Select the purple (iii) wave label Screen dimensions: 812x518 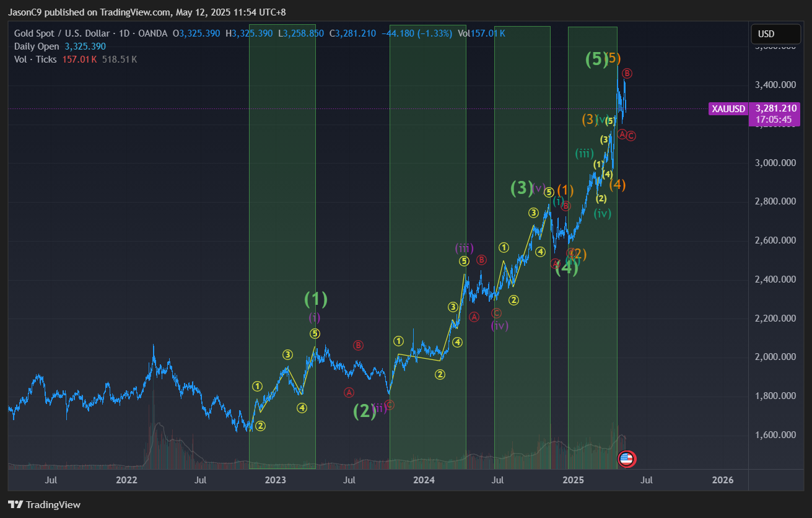coord(464,248)
